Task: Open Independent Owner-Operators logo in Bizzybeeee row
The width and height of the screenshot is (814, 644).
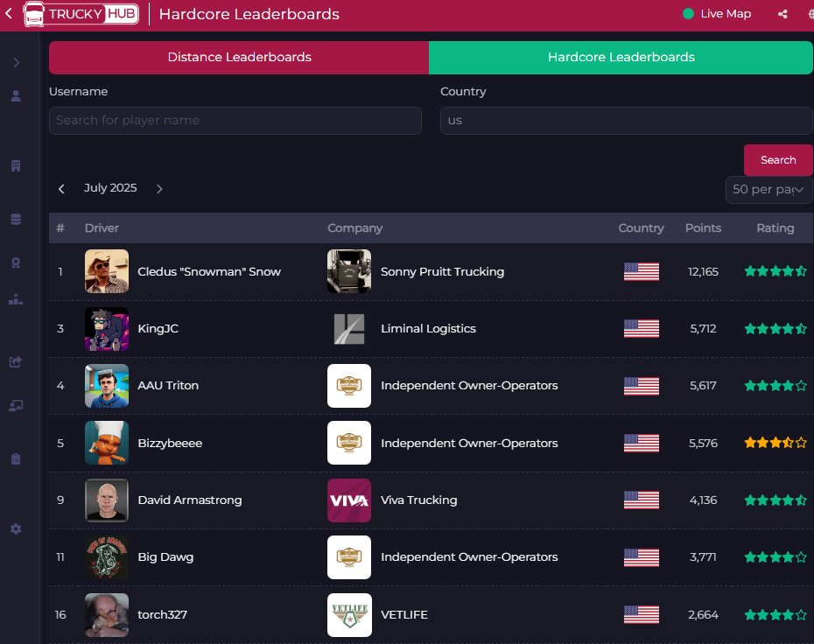Action: 349,443
